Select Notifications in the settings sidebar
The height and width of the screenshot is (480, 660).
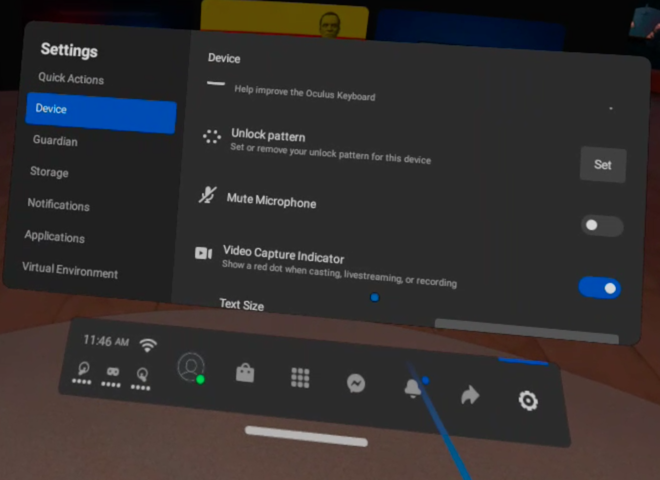coord(58,205)
